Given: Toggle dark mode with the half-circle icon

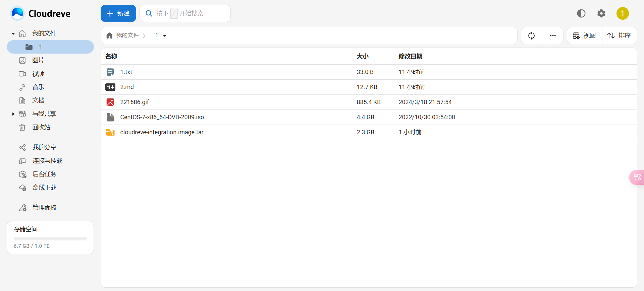Looking at the screenshot, I should pyautogui.click(x=581, y=13).
